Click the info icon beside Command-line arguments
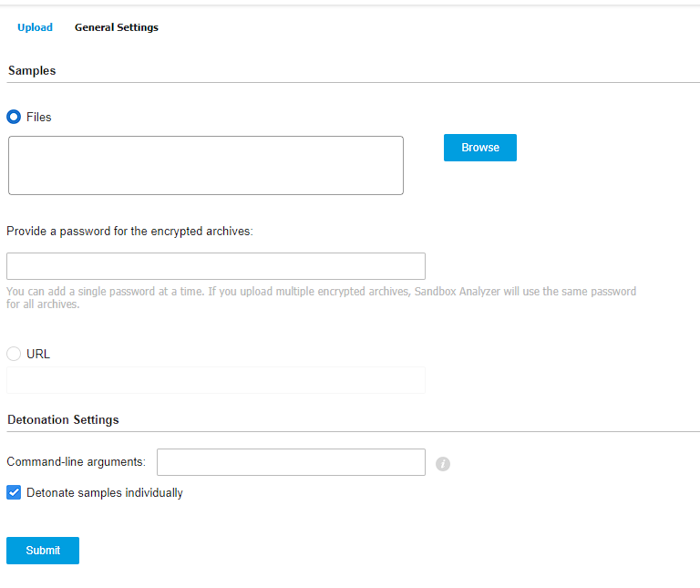 (x=443, y=463)
